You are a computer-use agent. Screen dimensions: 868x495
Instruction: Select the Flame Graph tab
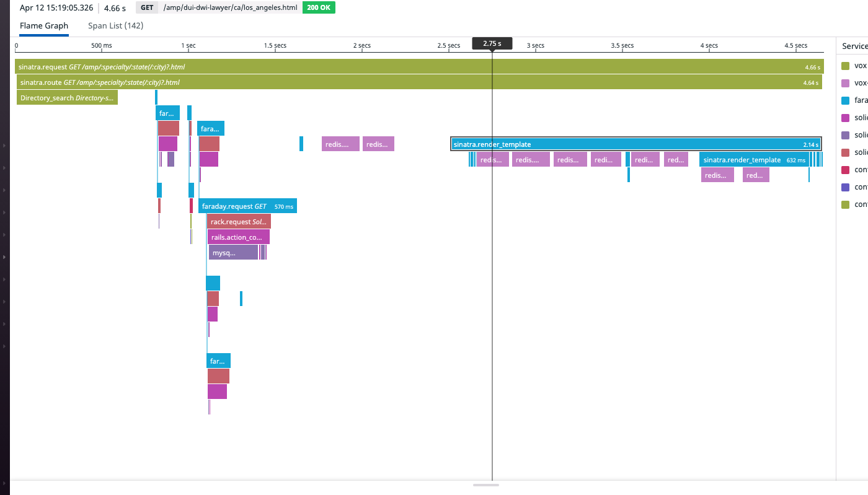click(43, 25)
